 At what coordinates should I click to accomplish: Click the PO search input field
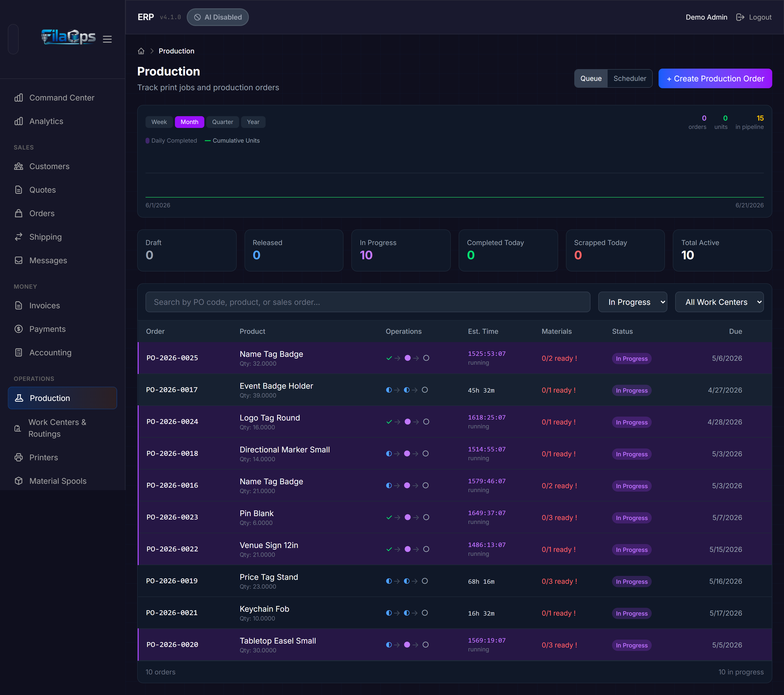[367, 302]
